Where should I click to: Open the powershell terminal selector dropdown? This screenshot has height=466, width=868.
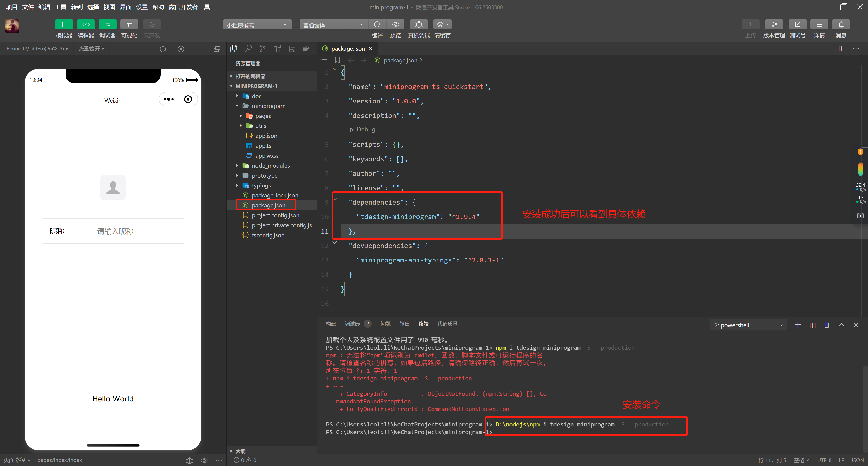[x=748, y=325]
